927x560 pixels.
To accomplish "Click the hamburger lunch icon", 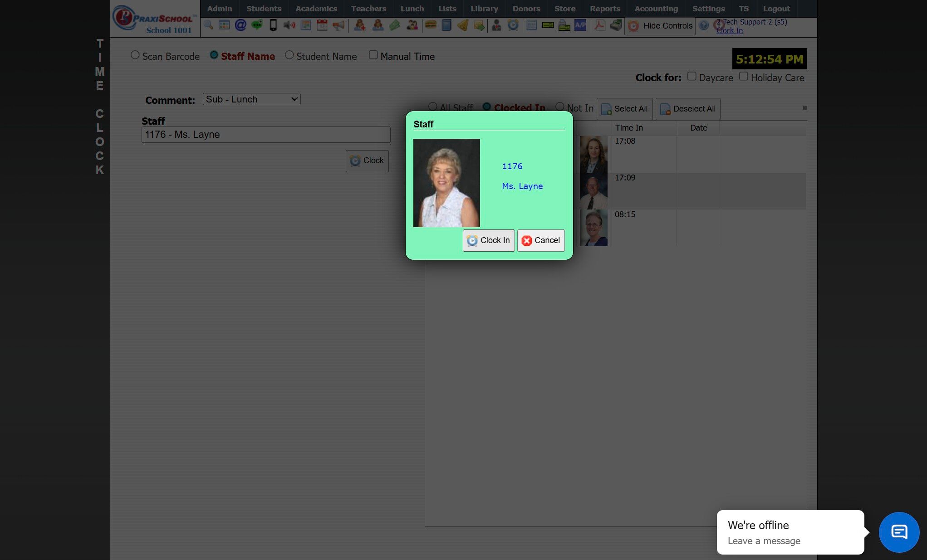I will (430, 25).
